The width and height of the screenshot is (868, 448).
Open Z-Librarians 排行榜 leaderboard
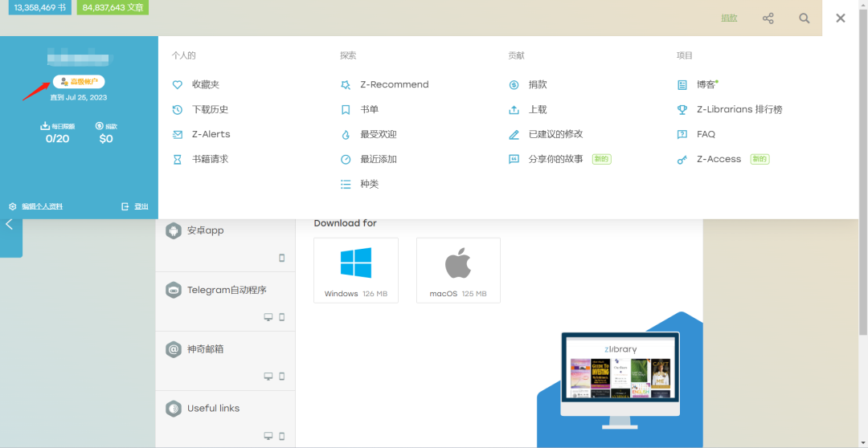739,109
